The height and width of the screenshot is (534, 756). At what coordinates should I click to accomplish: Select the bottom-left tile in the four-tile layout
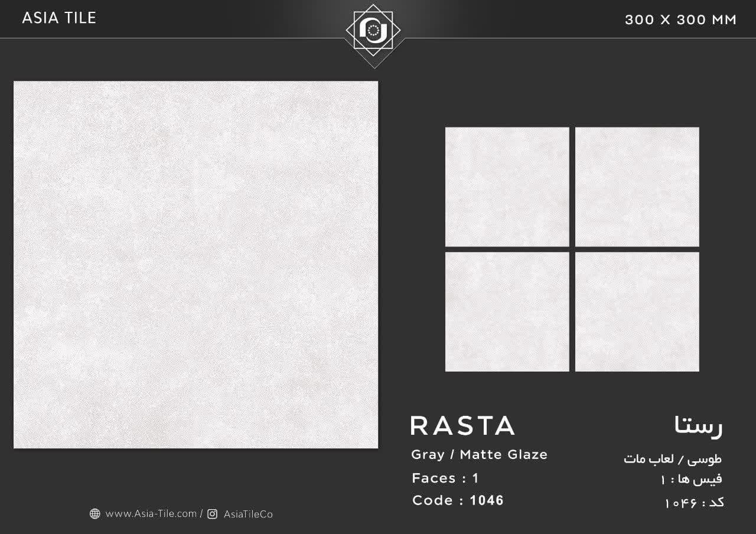[x=507, y=312]
